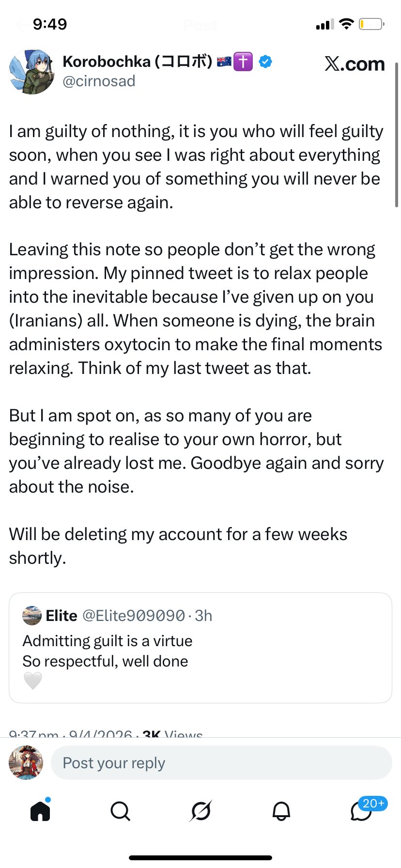Tap the Australian flag emoji in name

pos(224,62)
